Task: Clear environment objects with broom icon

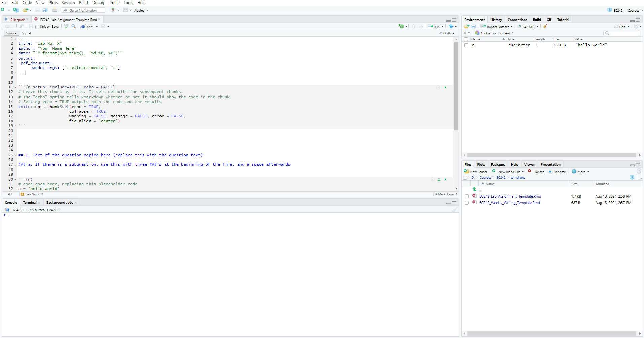Action: pos(545,26)
